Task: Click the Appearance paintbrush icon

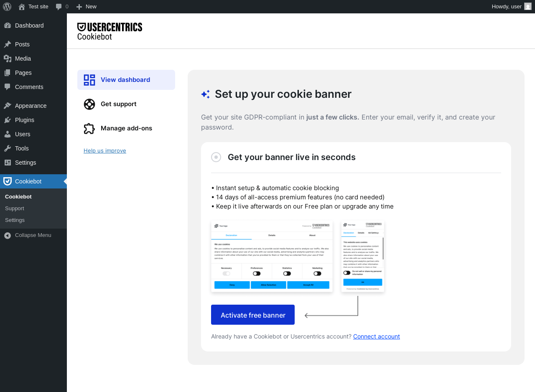Action: [x=8, y=106]
